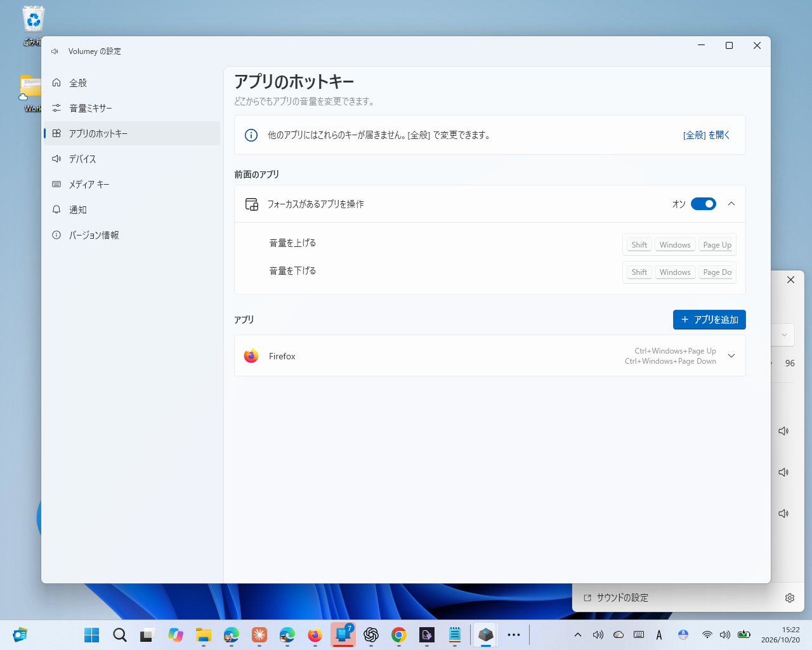This screenshot has width=812, height=650.
Task: Mute the middle speaker icon in the flyout
Action: [783, 472]
